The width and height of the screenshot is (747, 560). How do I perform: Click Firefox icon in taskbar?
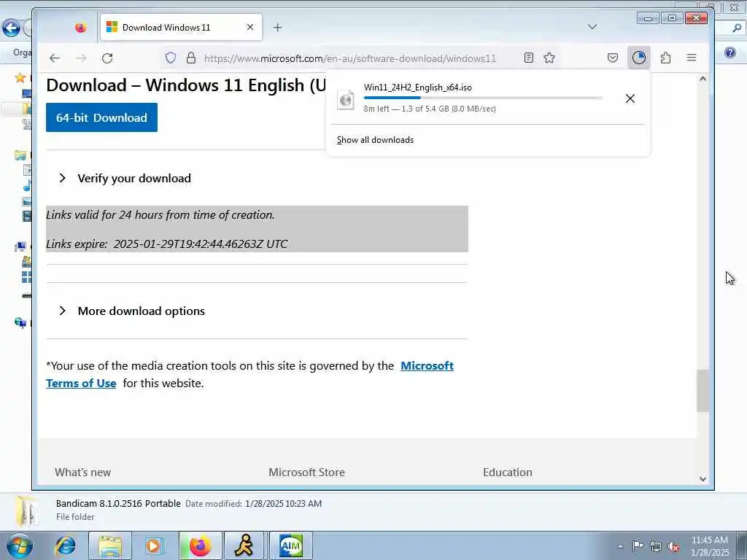pyautogui.click(x=200, y=545)
